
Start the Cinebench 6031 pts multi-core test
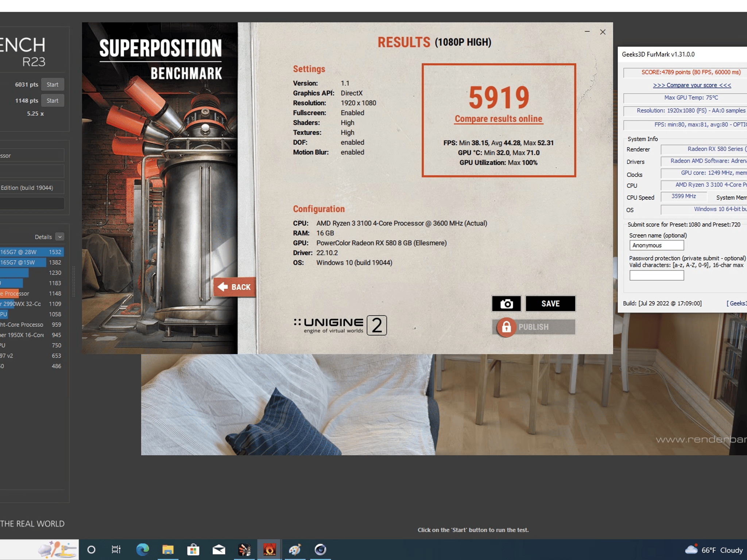coord(53,85)
